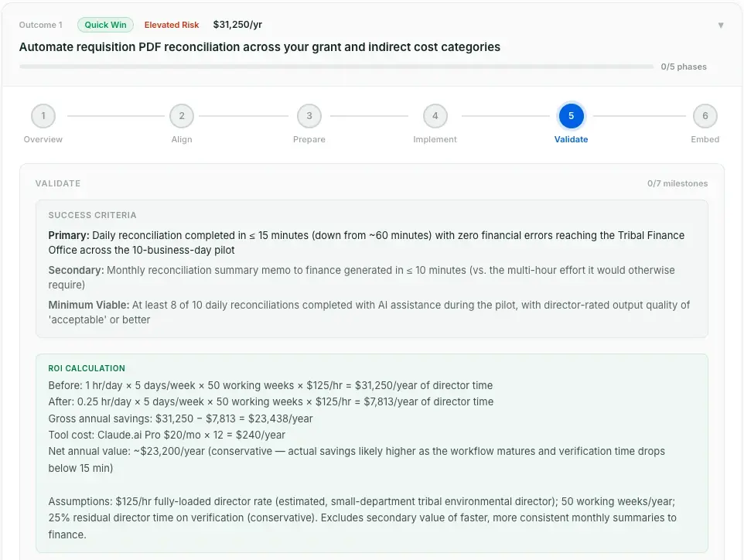Select the Validate tab label
Viewport: 744px width, 560px height.
[x=571, y=139]
